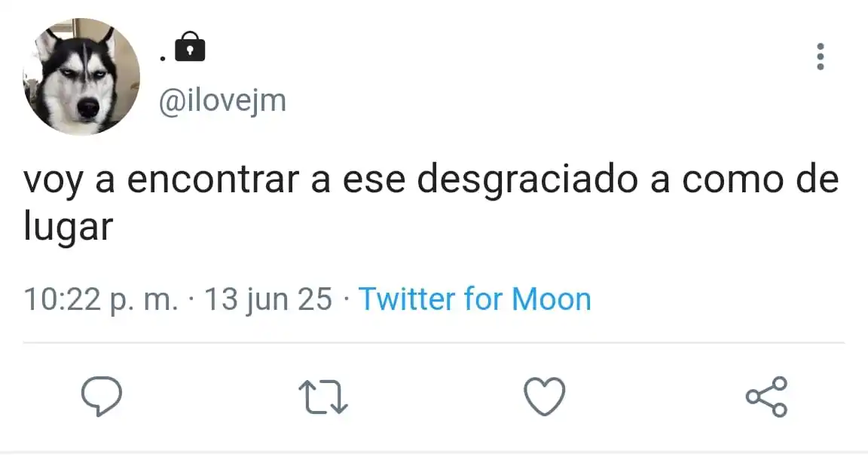Click the dot display name beside padlock
Image resolution: width=868 pixels, height=466 pixels.
pos(163,57)
